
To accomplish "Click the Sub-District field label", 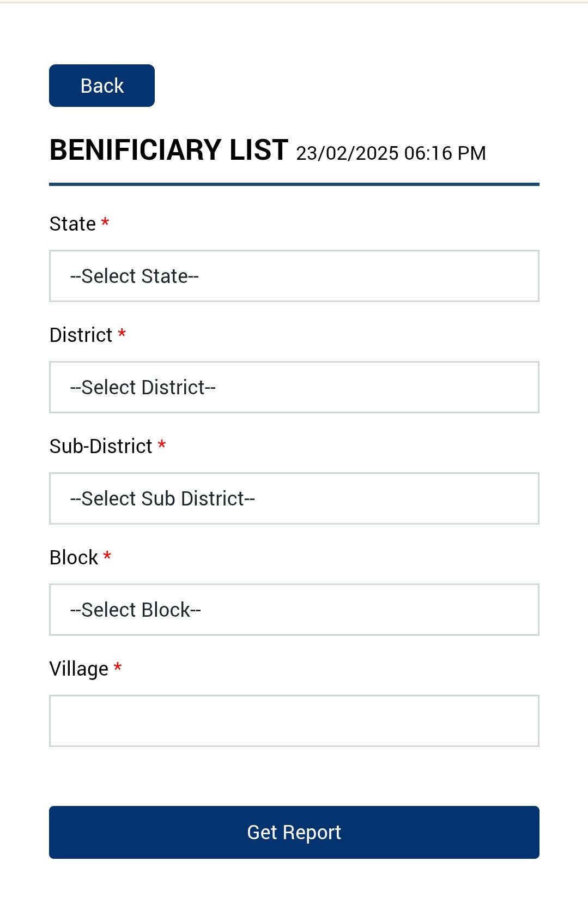I will tap(101, 447).
